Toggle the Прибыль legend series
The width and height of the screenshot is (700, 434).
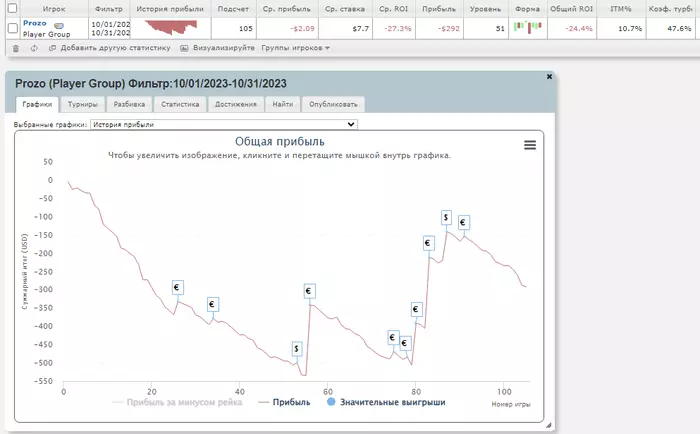pyautogui.click(x=284, y=402)
